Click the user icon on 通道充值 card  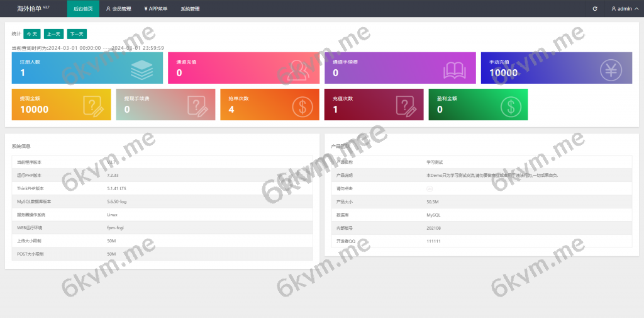(x=297, y=69)
